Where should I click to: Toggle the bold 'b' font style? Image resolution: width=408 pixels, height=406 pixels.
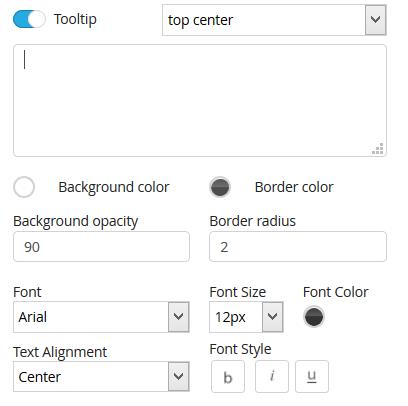pyautogui.click(x=228, y=377)
